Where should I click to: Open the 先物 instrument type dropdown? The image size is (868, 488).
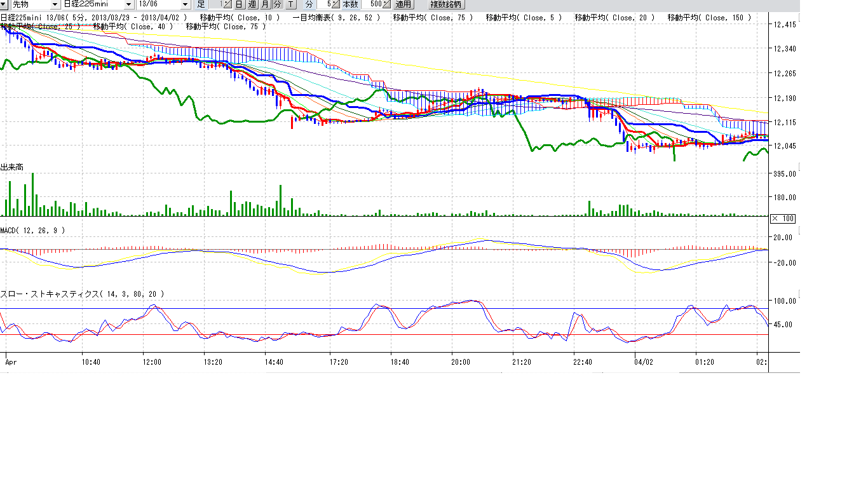(x=54, y=4)
